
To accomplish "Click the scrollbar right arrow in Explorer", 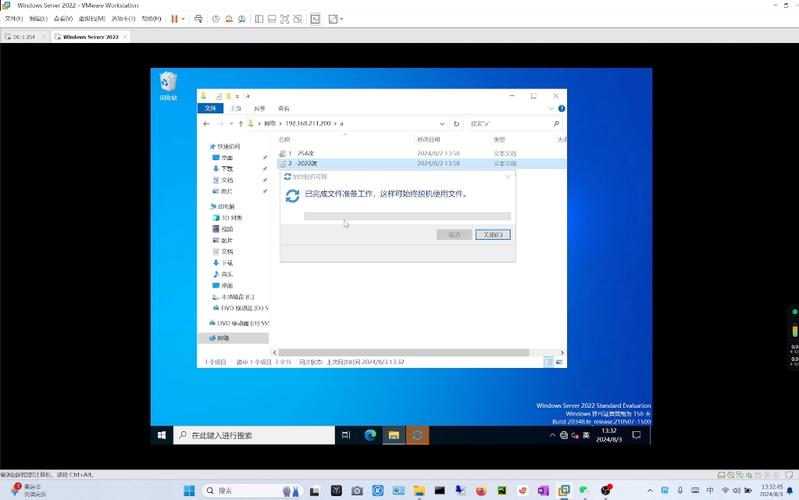I will pyautogui.click(x=562, y=353).
